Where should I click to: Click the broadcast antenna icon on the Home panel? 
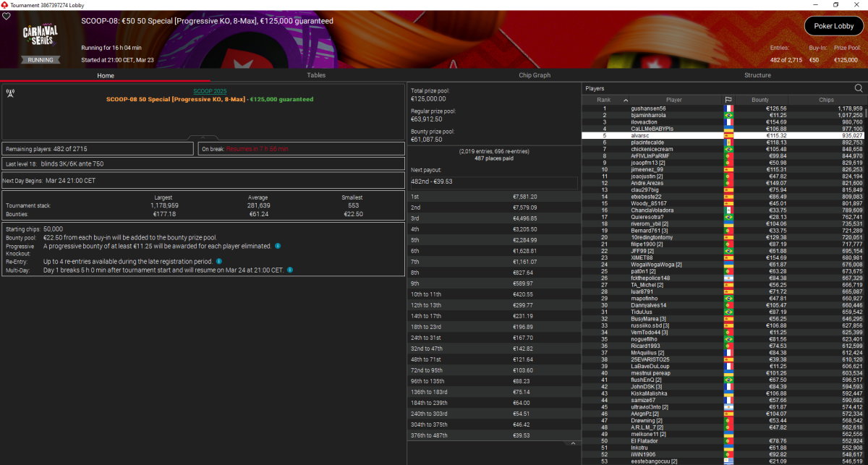tap(10, 93)
